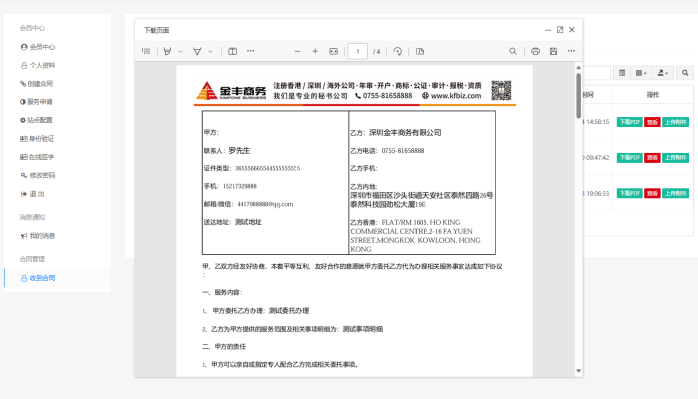Toggle the table card view icon

[x=622, y=73]
